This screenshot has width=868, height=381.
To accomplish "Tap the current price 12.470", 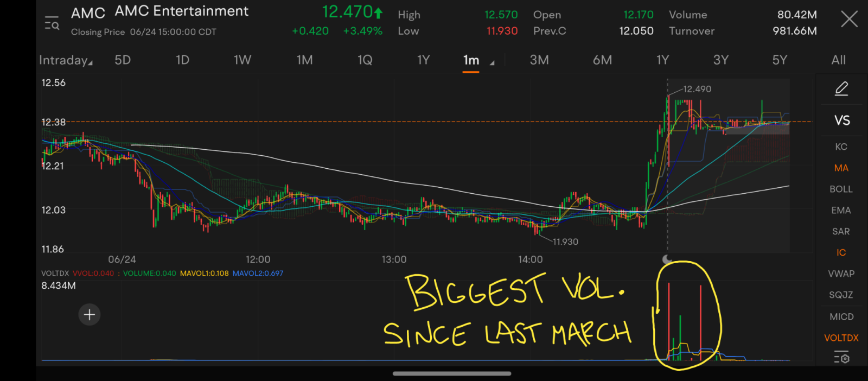I will [x=347, y=11].
